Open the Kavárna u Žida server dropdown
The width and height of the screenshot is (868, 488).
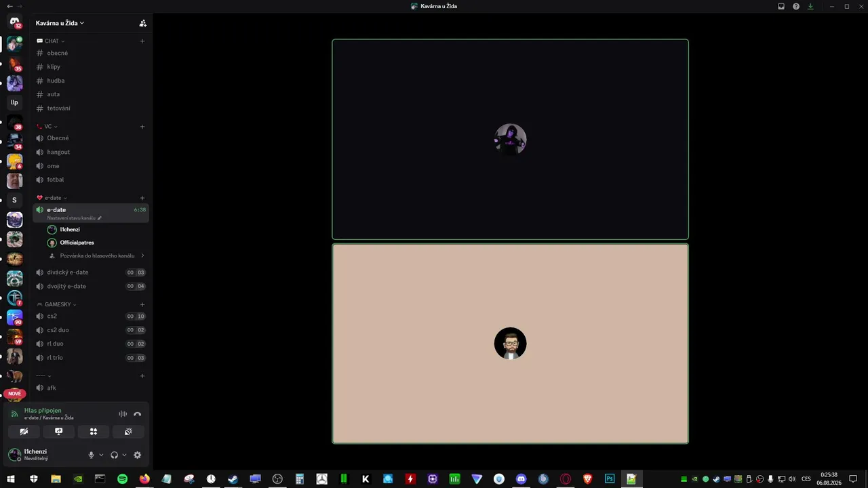(x=60, y=23)
